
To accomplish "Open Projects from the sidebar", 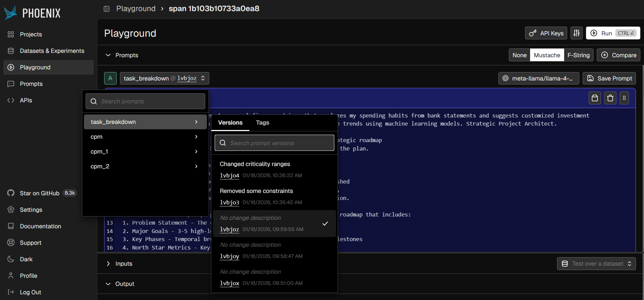I will point(49,34).
